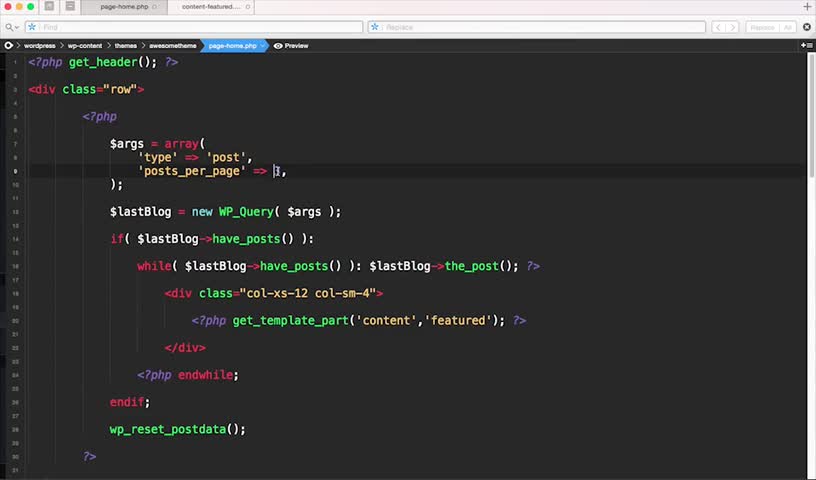Switch to the page-home.php tab
The height and width of the screenshot is (480, 816).
tap(124, 7)
